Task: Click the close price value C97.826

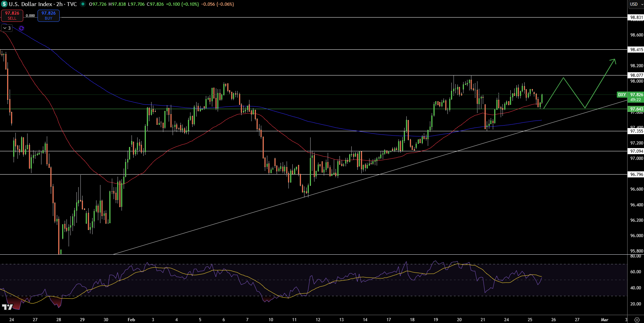Action: tap(155, 4)
